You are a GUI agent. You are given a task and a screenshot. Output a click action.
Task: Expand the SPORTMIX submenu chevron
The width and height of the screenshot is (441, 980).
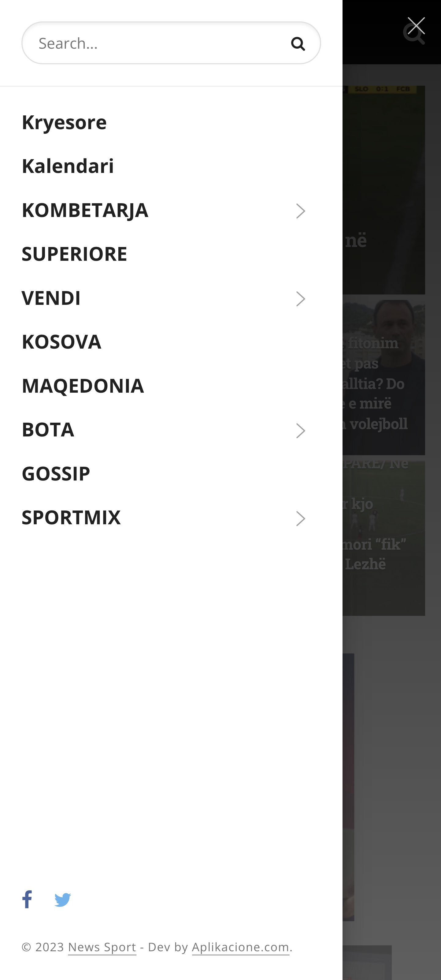click(x=300, y=518)
